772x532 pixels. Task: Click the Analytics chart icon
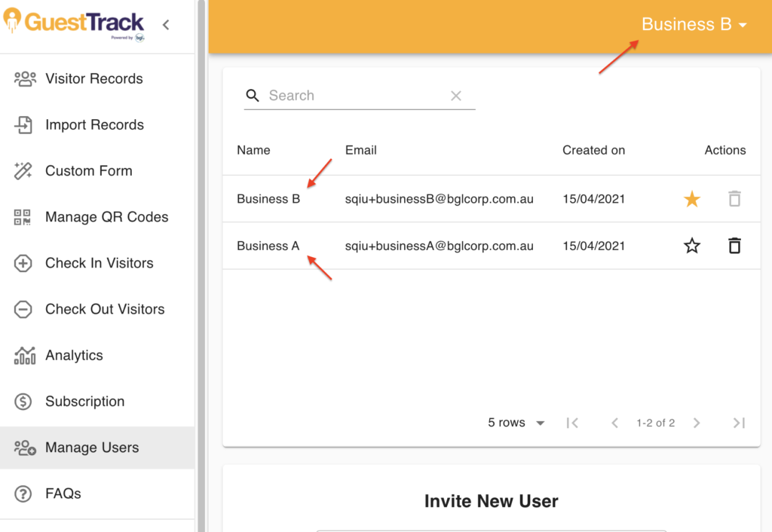(25, 356)
